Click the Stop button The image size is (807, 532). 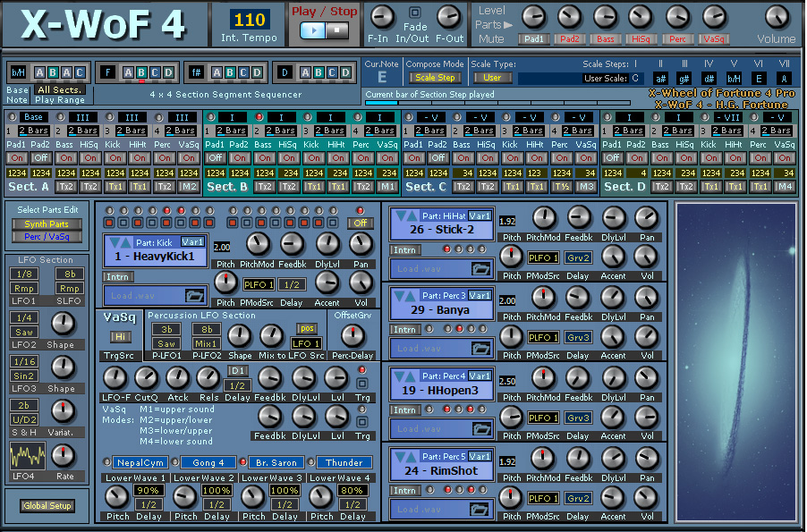(x=336, y=30)
